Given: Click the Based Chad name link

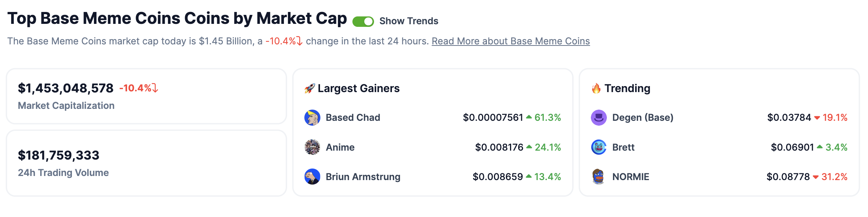Looking at the screenshot, I should pos(352,117).
